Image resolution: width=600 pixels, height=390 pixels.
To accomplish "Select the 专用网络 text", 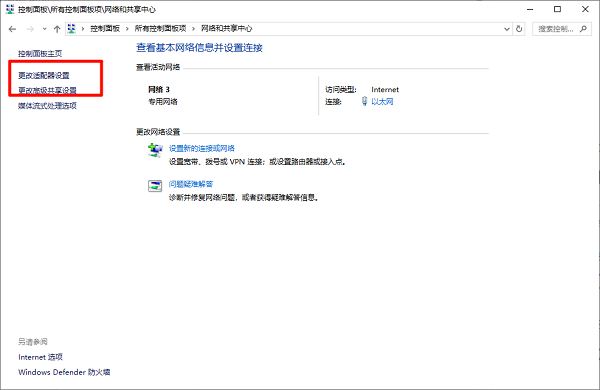I will pos(163,102).
